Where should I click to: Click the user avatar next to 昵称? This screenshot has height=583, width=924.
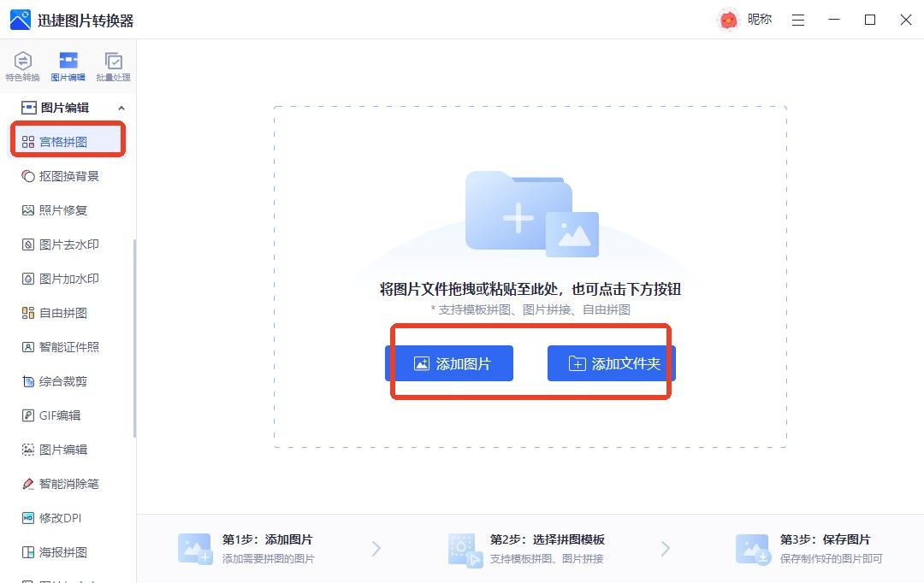[728, 20]
